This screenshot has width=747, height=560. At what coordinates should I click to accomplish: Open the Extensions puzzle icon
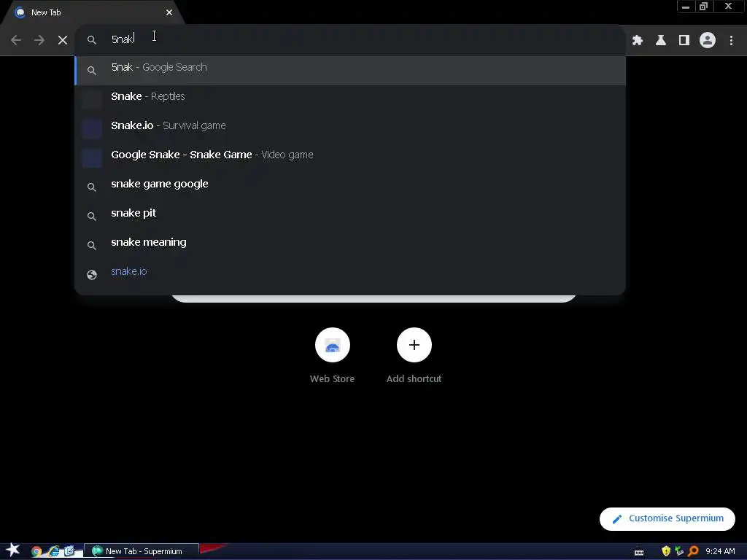(x=637, y=40)
